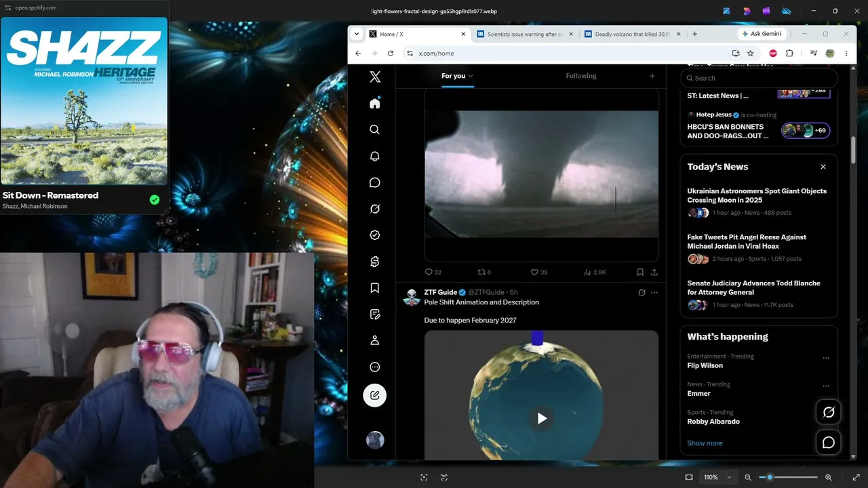Open the More circle in X sidebar

pos(375,367)
